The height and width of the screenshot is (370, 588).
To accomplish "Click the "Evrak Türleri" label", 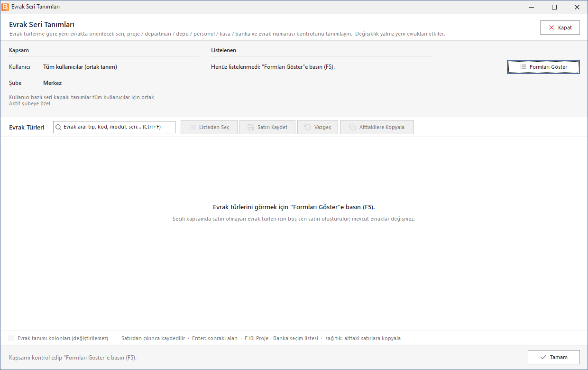I will tap(27, 127).
